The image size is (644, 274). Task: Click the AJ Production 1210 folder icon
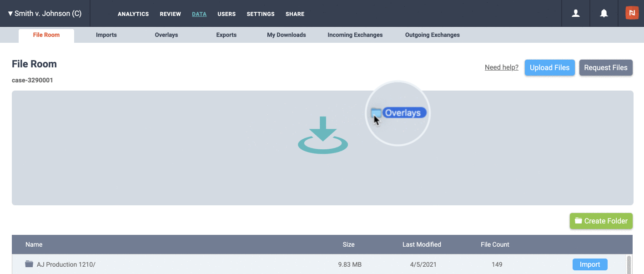(x=29, y=264)
